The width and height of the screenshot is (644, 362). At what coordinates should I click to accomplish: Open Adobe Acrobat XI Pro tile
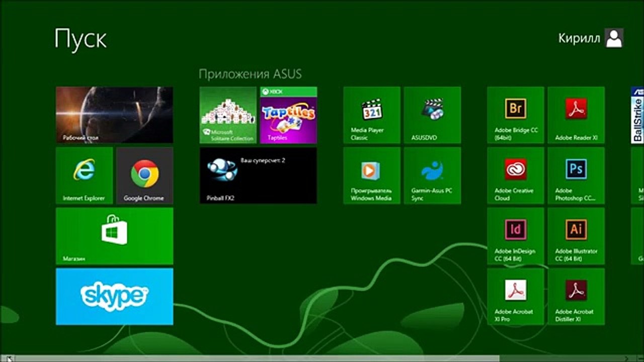pos(516,296)
